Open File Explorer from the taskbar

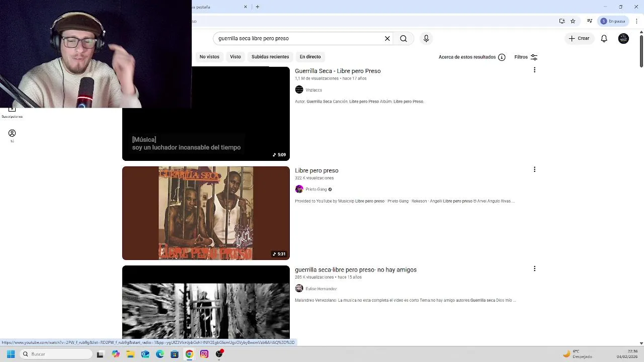[x=130, y=354]
